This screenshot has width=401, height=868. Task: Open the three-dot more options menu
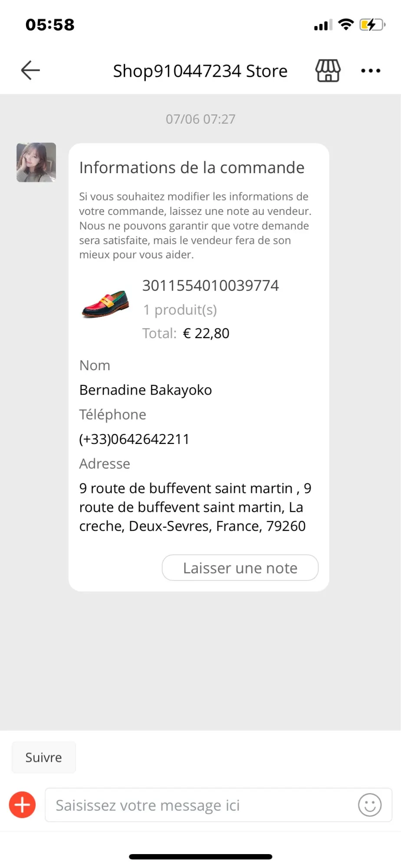[371, 70]
